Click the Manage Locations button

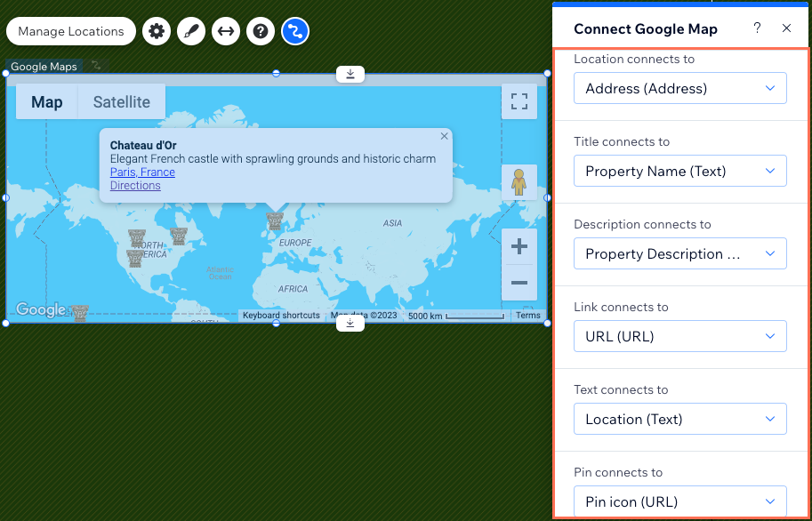71,32
